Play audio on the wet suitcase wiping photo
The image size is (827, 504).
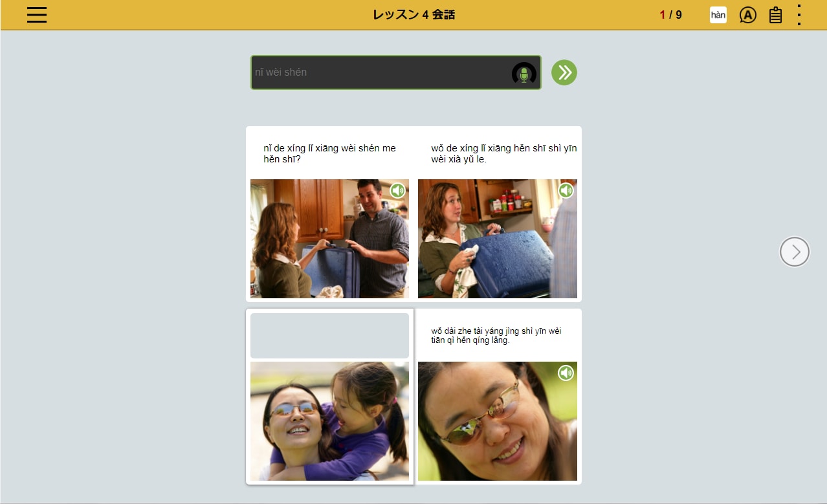click(x=566, y=190)
